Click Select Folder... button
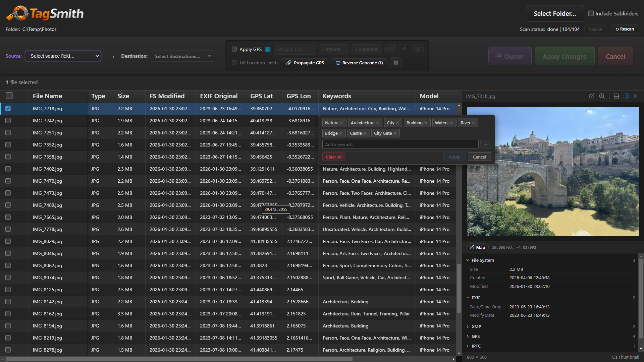Viewport: 644px width, 362px height. click(555, 13)
